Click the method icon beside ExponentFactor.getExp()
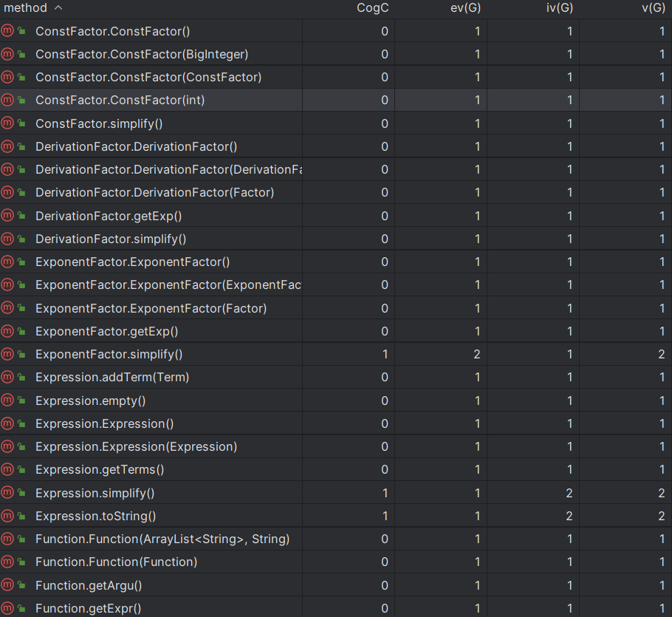This screenshot has height=617, width=672. [7, 331]
